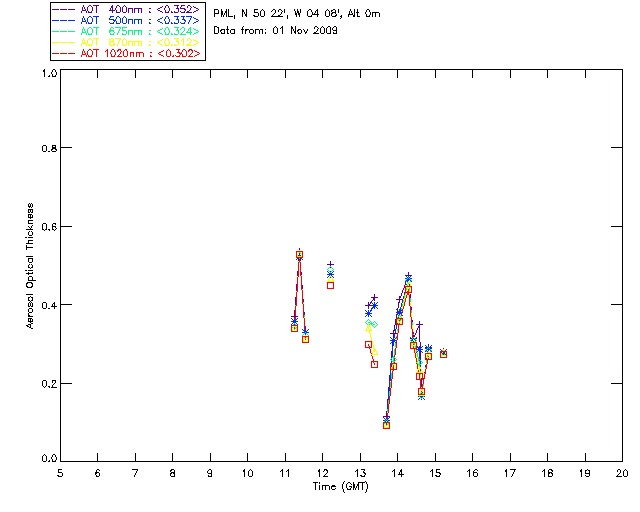This screenshot has width=640, height=512.
Task: Select the AOT 500nm legend entry
Action: pos(126,20)
